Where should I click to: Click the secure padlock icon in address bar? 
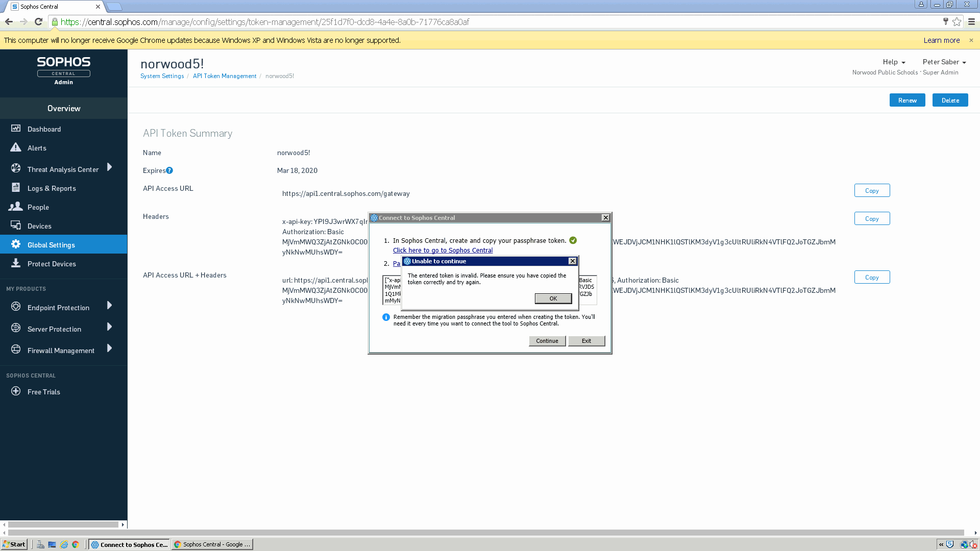(x=55, y=22)
